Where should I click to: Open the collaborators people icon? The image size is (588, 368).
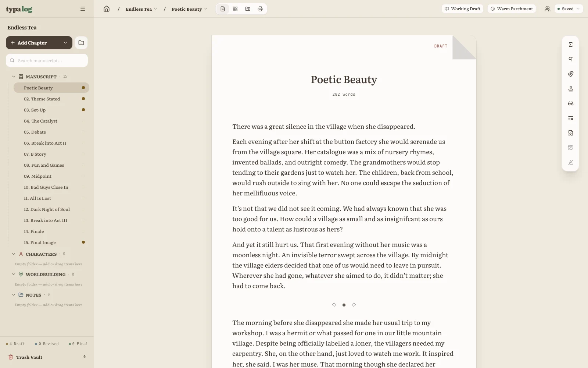click(x=548, y=9)
